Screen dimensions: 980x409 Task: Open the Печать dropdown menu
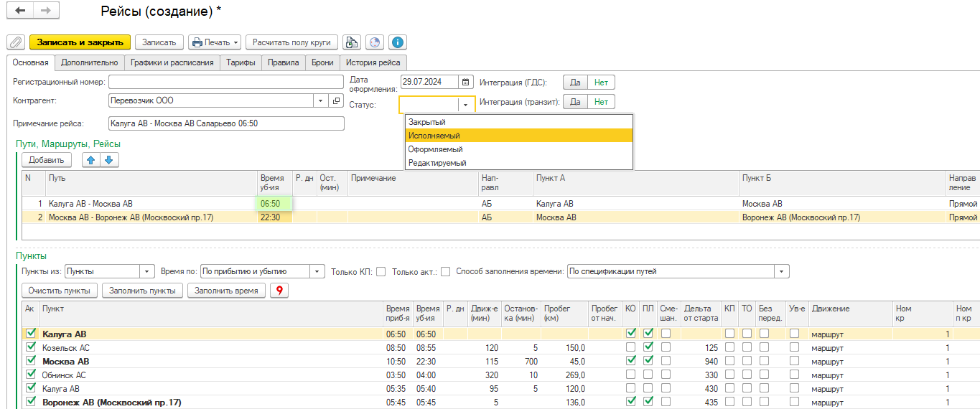click(214, 42)
